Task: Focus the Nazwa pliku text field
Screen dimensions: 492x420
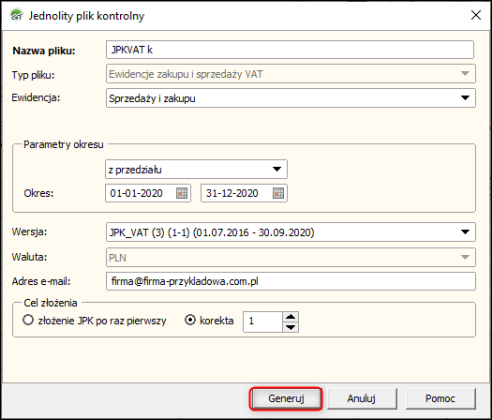Action: (x=290, y=50)
